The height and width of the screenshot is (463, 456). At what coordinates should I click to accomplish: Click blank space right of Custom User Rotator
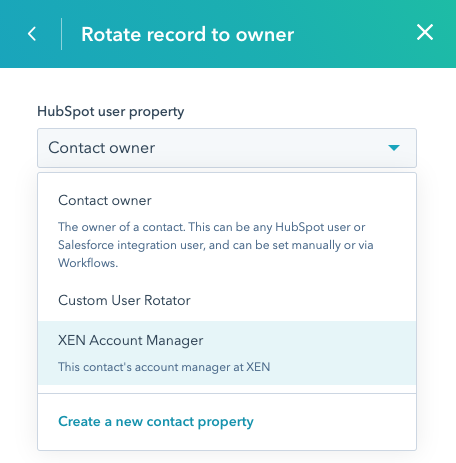coord(300,300)
